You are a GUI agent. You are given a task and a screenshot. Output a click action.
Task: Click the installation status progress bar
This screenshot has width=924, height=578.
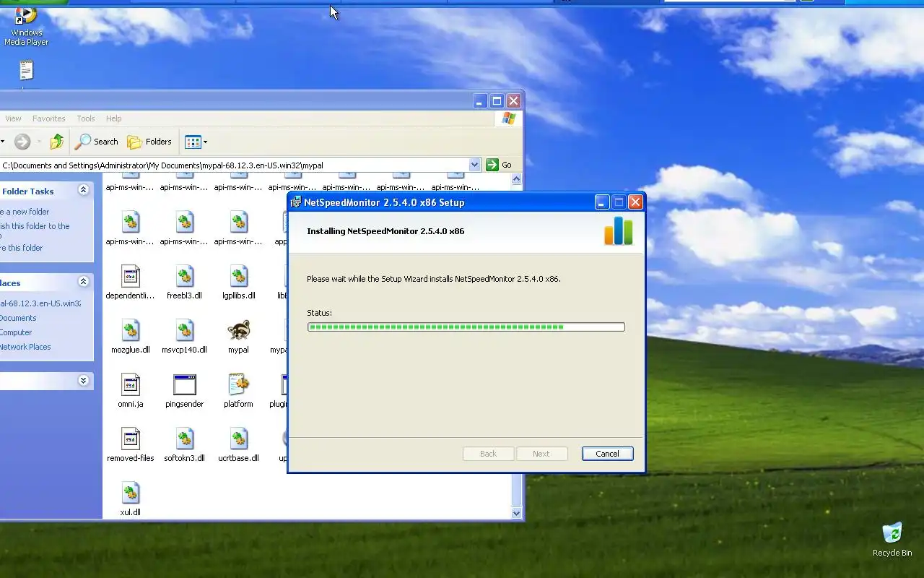466,327
